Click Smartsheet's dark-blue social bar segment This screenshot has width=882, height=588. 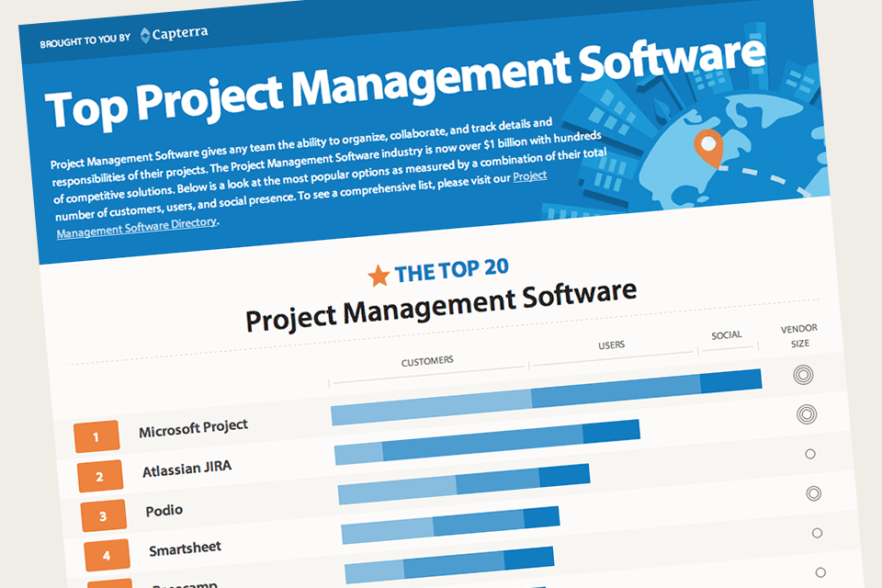click(x=542, y=517)
